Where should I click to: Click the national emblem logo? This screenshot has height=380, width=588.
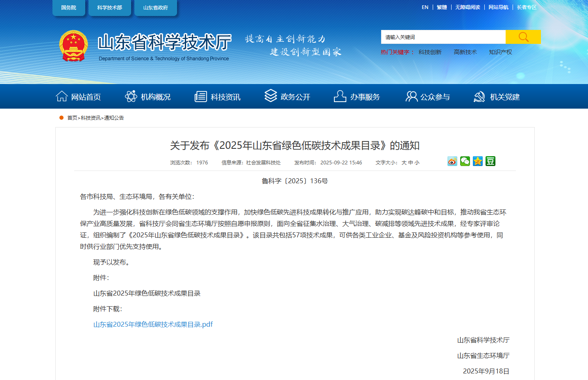pos(73,46)
